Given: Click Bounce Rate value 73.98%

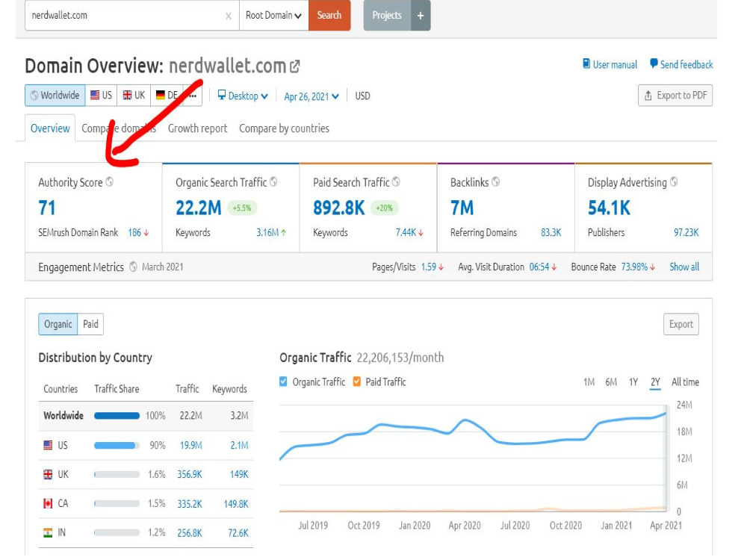Looking at the screenshot, I should (634, 267).
